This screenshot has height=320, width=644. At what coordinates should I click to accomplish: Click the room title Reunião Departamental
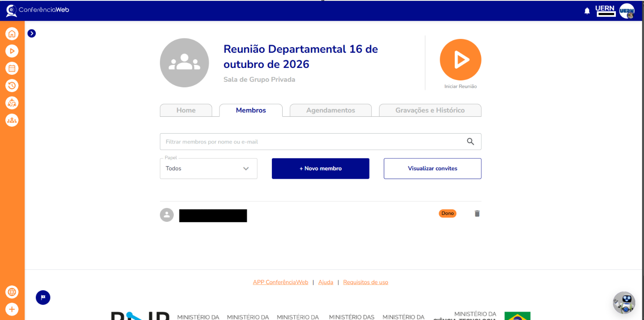click(x=301, y=57)
